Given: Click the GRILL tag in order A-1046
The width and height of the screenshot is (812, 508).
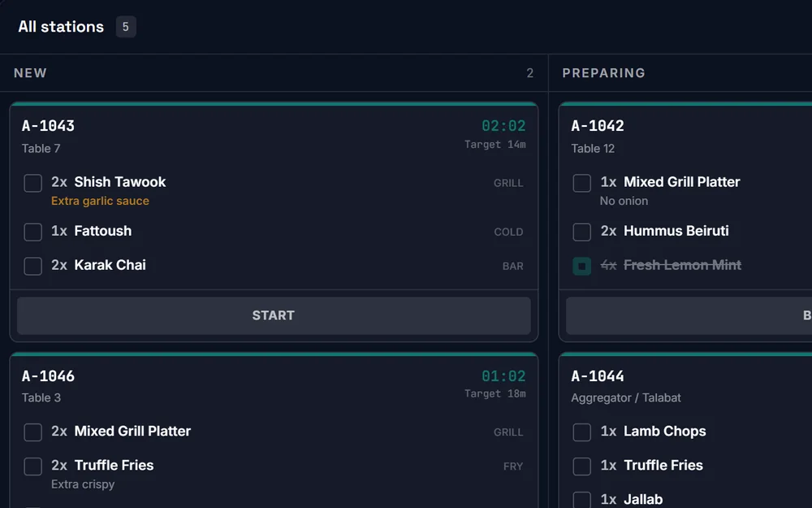Looking at the screenshot, I should (x=508, y=432).
